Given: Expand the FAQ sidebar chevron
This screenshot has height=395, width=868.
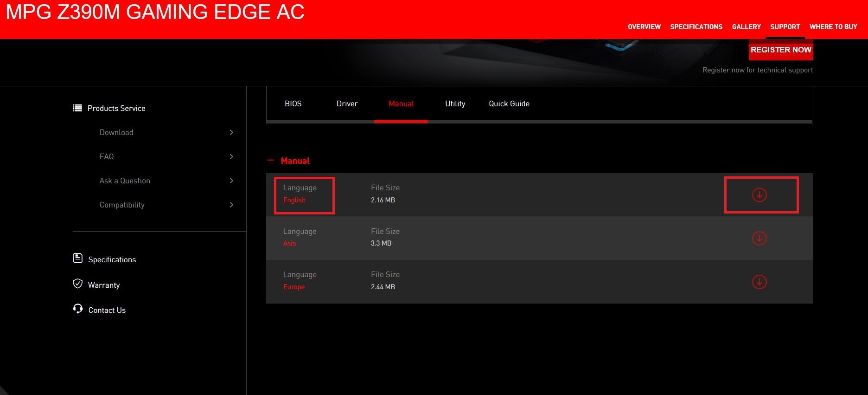Looking at the screenshot, I should click(x=231, y=157).
